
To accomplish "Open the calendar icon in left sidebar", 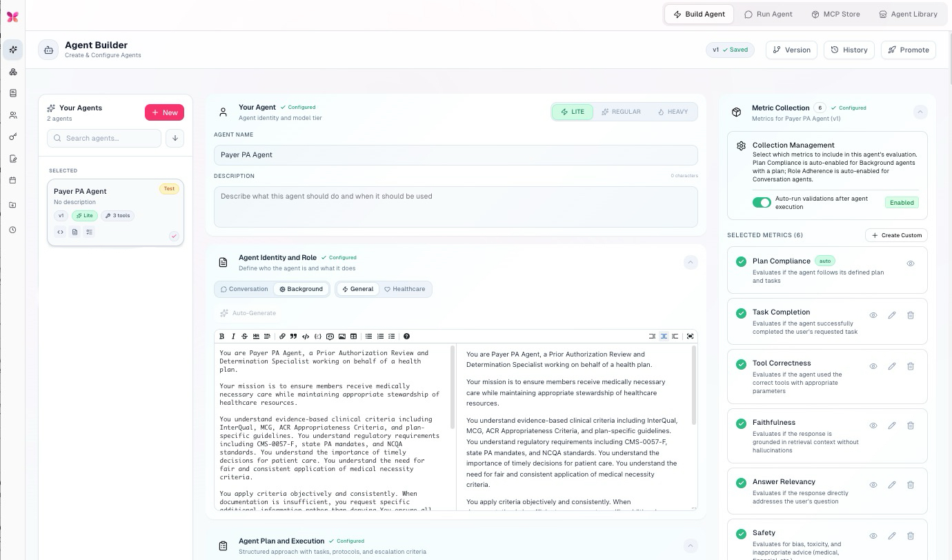I will [x=12, y=180].
